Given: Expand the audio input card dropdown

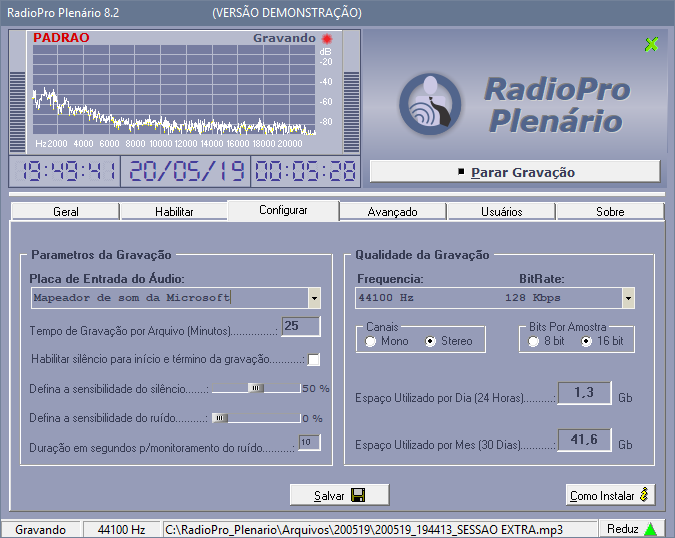Looking at the screenshot, I should tap(314, 298).
